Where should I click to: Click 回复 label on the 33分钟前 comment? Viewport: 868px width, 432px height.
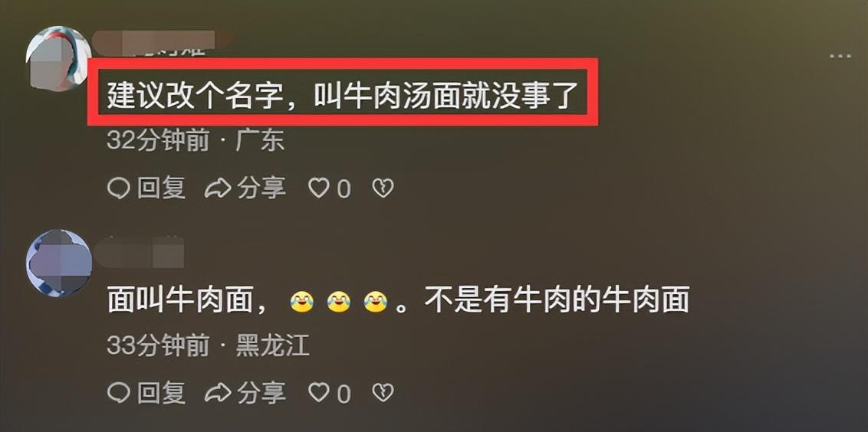161,393
